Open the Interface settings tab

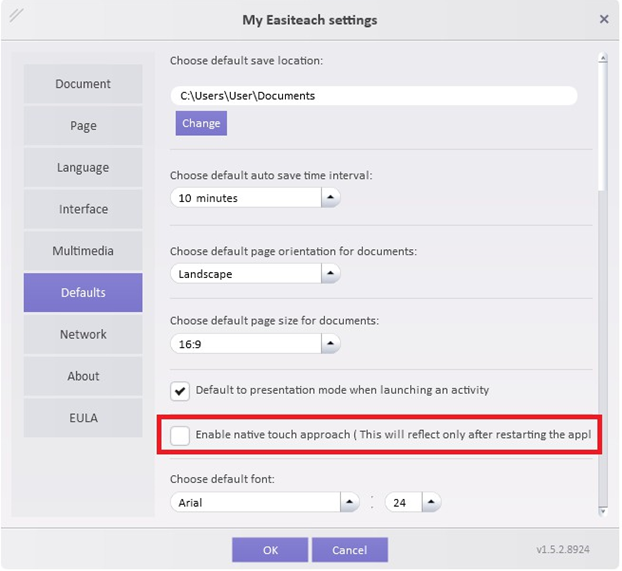coord(83,209)
